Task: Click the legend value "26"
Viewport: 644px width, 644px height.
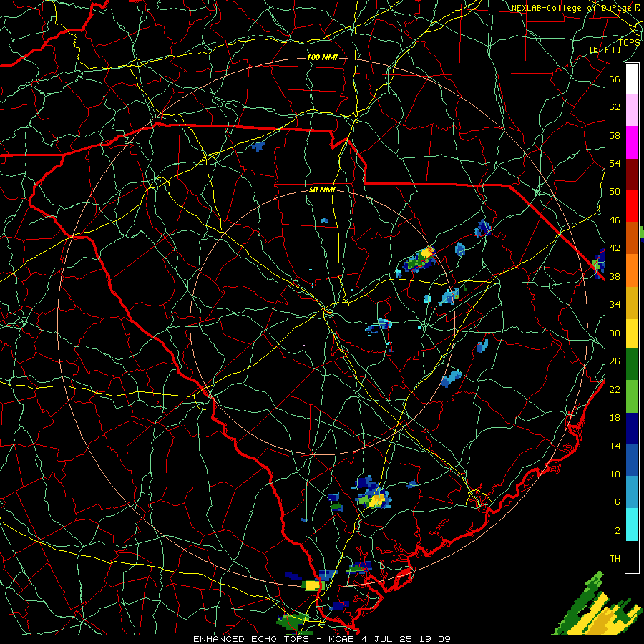Action: [x=615, y=361]
